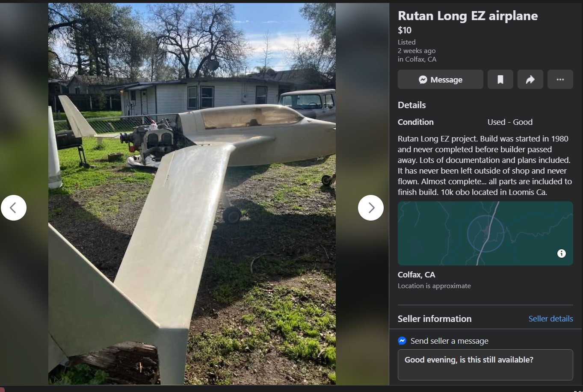Click the Message button

[441, 80]
